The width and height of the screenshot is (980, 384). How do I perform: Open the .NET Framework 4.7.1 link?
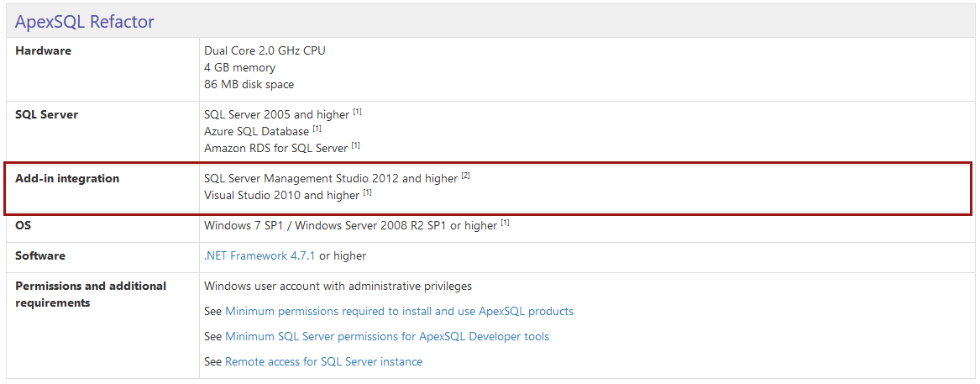coord(259,255)
